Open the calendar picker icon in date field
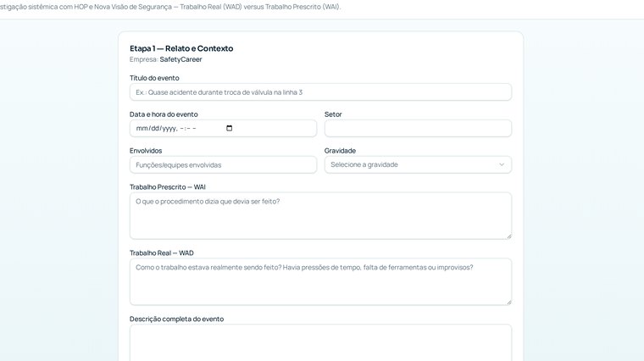 coord(229,128)
